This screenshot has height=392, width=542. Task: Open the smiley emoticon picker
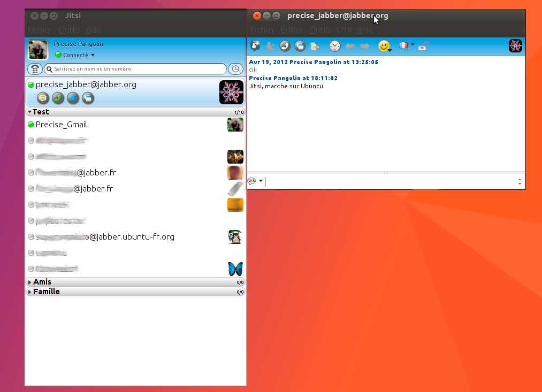click(384, 47)
